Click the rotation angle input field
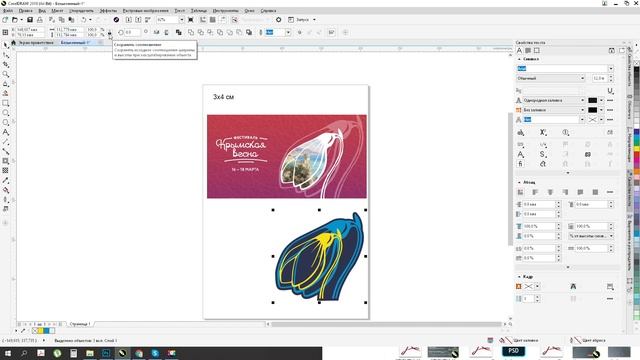The image size is (640, 360). coord(132,32)
